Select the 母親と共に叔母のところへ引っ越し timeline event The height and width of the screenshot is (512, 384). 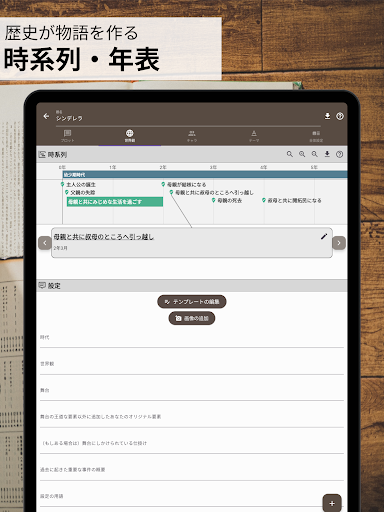pyautogui.click(x=212, y=192)
